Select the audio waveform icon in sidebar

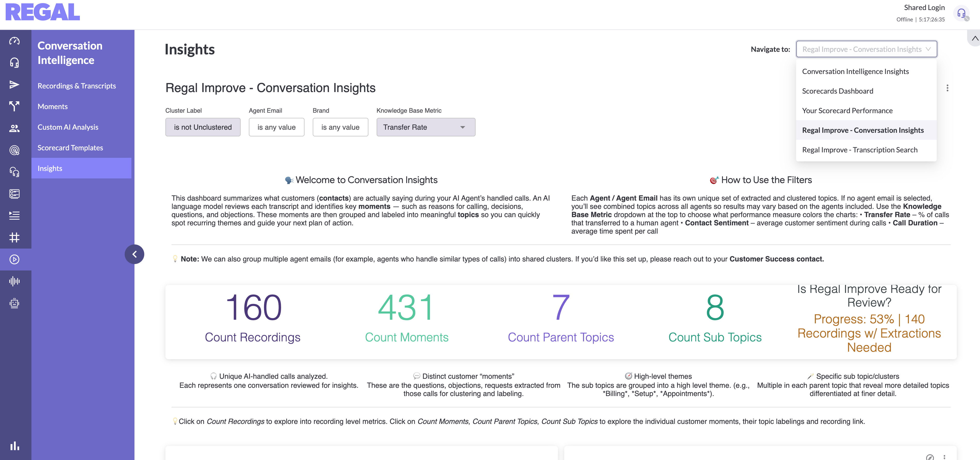coord(14,281)
